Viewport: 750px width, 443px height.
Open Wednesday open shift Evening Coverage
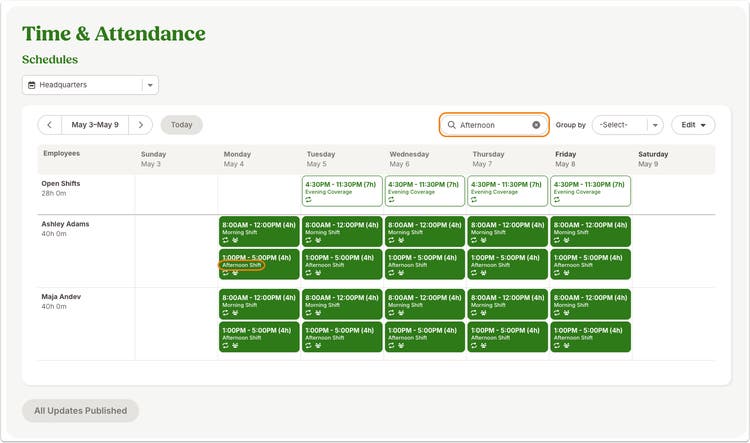[x=425, y=191]
